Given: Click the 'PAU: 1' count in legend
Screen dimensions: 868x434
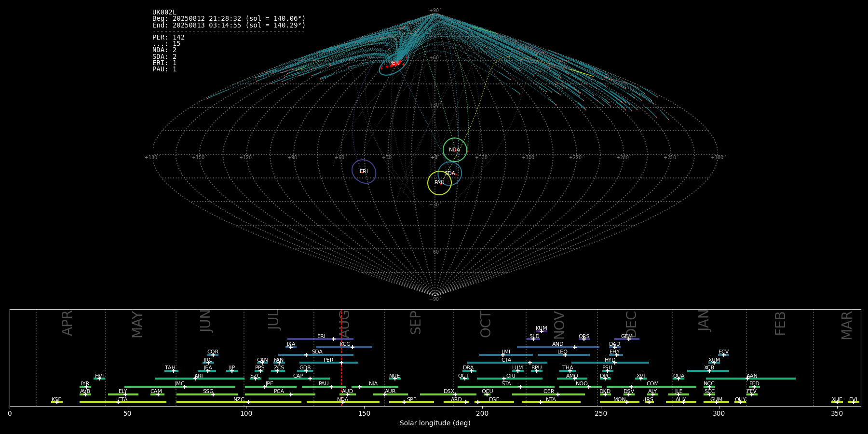Looking at the screenshot, I should [164, 69].
